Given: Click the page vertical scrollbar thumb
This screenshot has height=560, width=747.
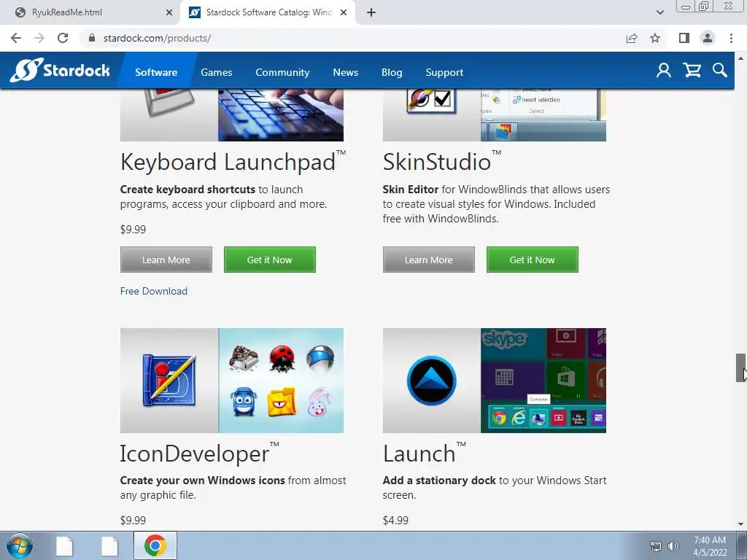Looking at the screenshot, I should coord(740,367).
